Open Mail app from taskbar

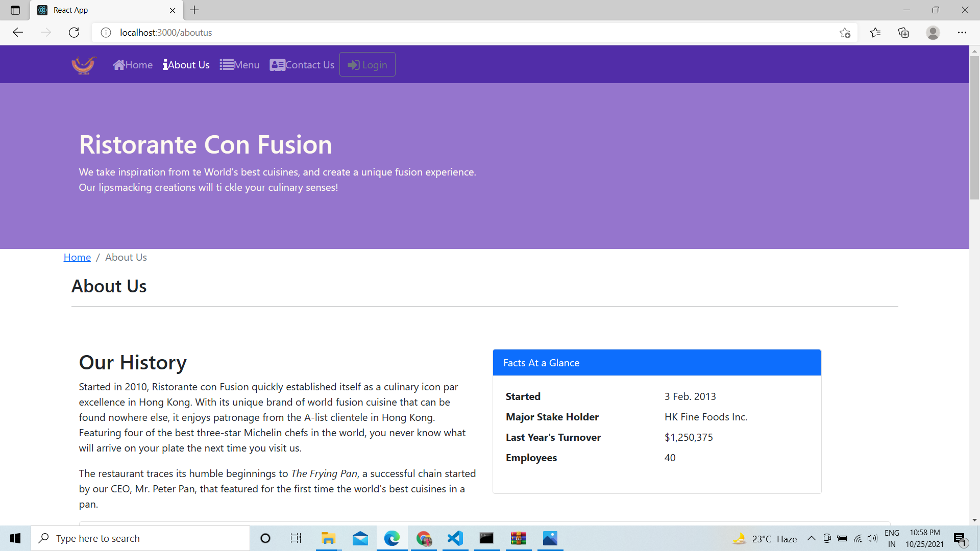pyautogui.click(x=360, y=538)
